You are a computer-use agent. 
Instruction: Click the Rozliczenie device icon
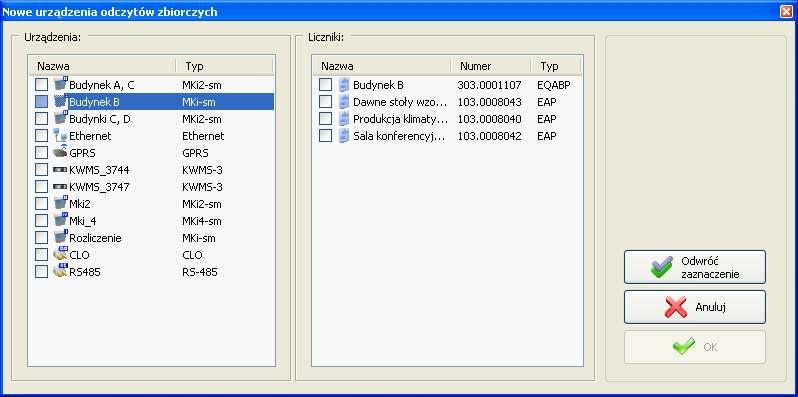tap(61, 237)
